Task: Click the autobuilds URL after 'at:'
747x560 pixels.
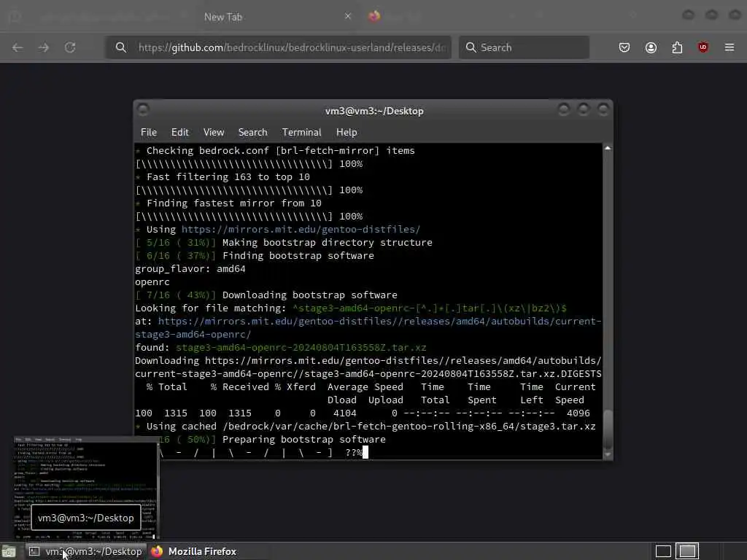Action: 368,327
